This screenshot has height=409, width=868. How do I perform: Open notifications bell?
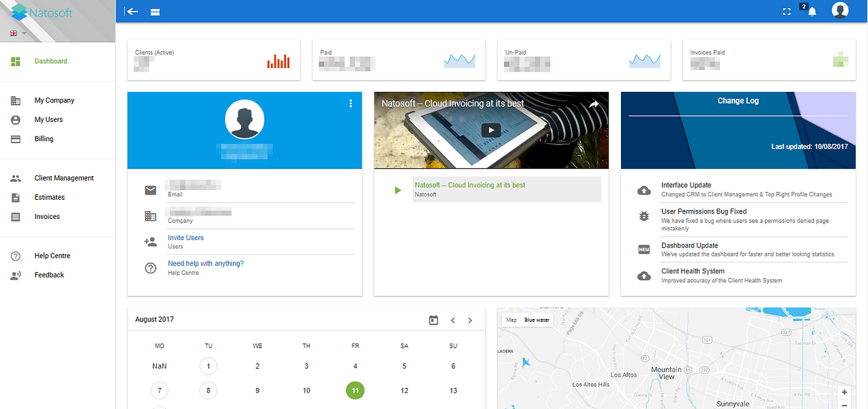tap(811, 12)
